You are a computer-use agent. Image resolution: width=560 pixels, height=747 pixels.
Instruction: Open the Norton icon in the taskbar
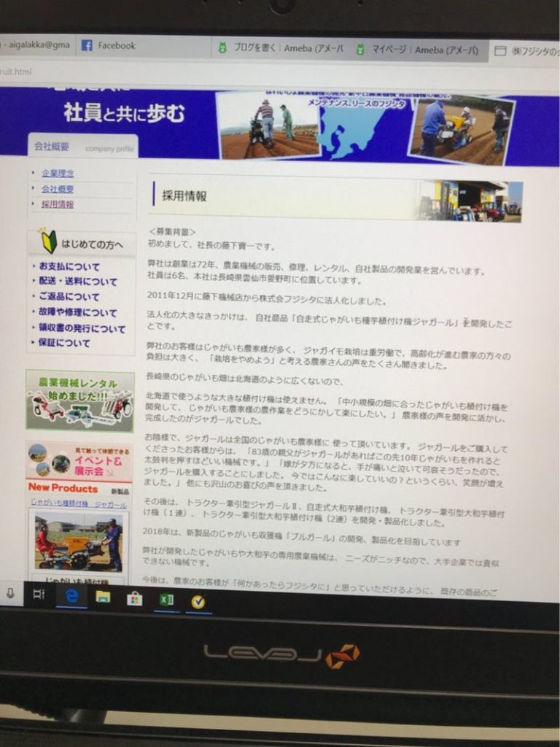coord(198,602)
